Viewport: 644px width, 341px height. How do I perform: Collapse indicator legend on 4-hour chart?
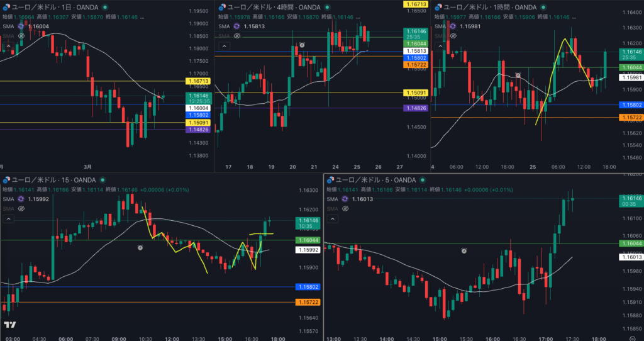[223, 46]
